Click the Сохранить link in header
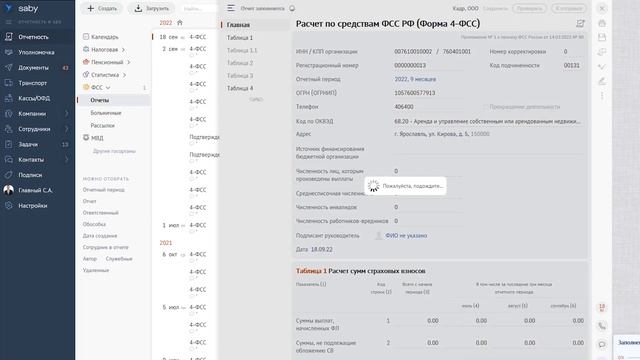640x360 pixels. click(495, 8)
